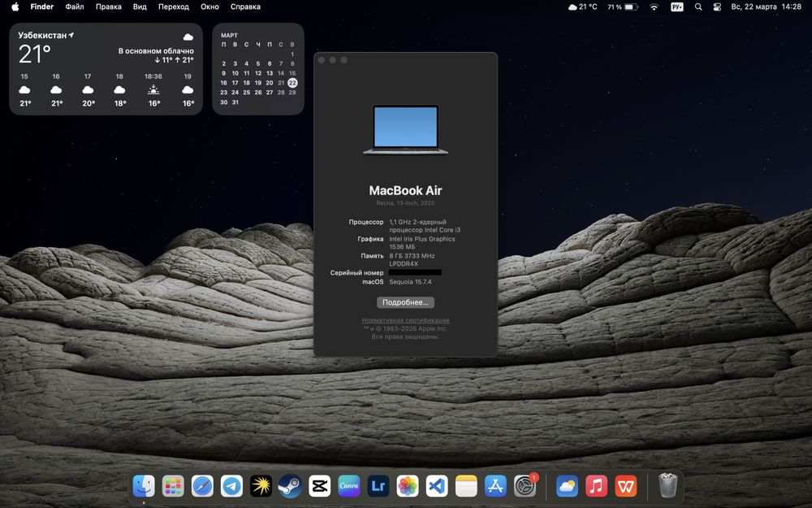Click the date and time Вс, 22 марта 14:28
The image size is (812, 508).
[766, 7]
